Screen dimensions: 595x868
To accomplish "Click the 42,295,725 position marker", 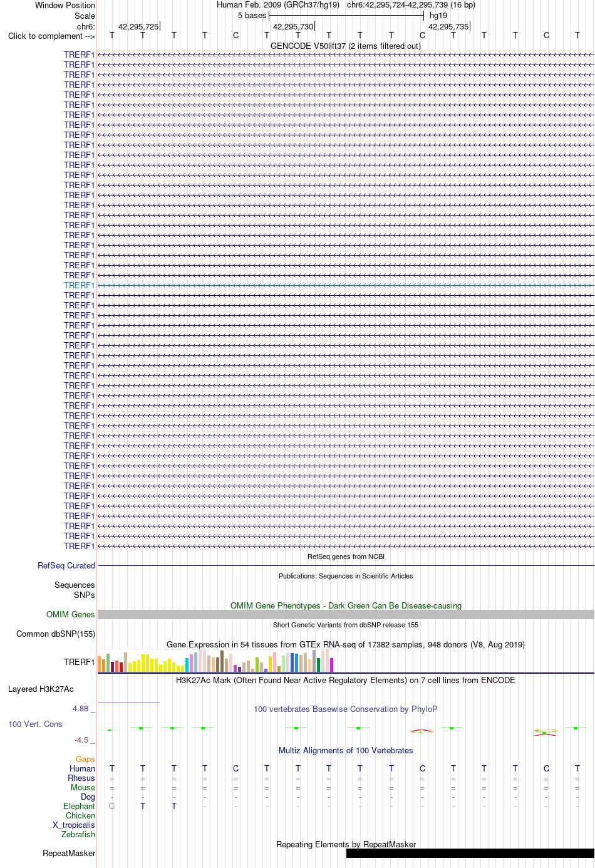I will tap(138, 26).
